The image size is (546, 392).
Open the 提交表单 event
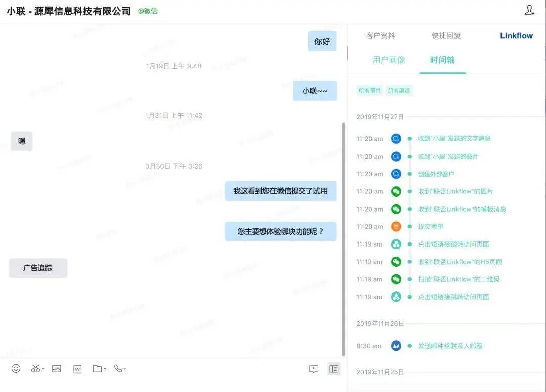[431, 227]
